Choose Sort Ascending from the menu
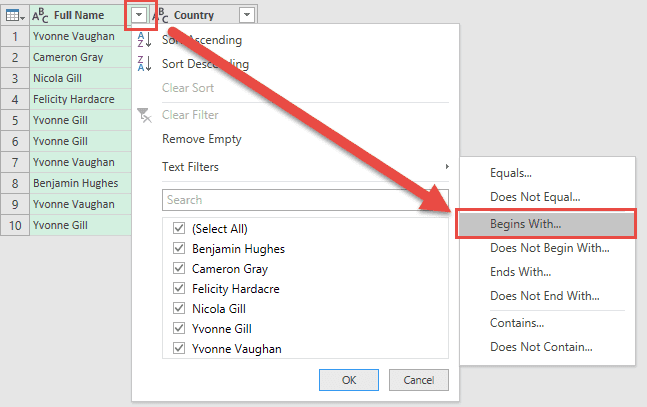Viewport: 647px width, 407px height. pyautogui.click(x=202, y=40)
